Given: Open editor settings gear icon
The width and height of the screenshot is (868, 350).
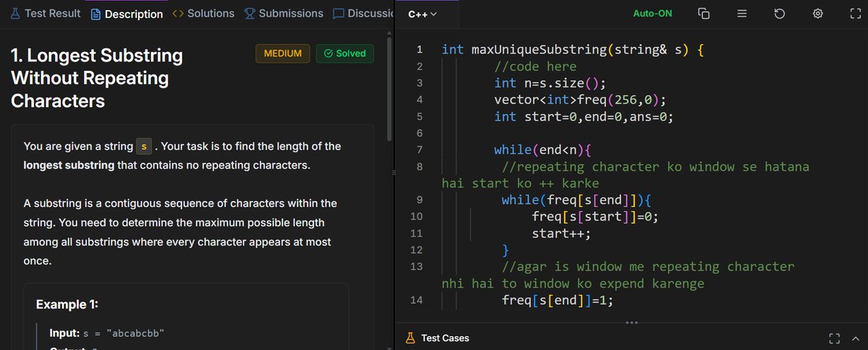Looking at the screenshot, I should pos(817,14).
